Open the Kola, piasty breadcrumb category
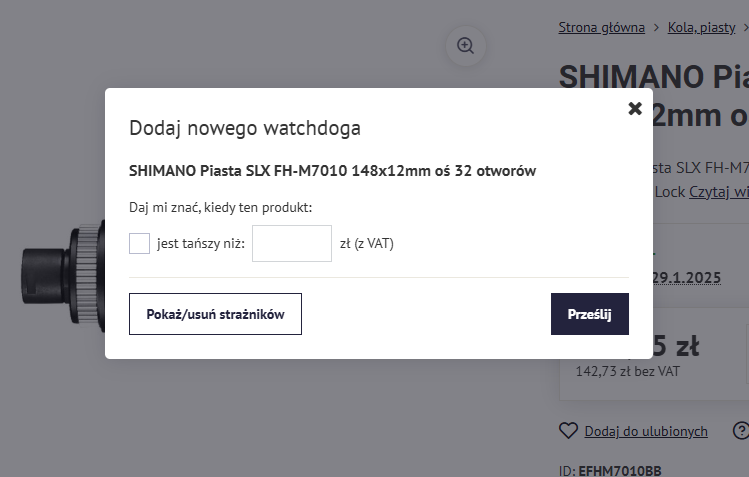749x477 pixels. (x=701, y=27)
